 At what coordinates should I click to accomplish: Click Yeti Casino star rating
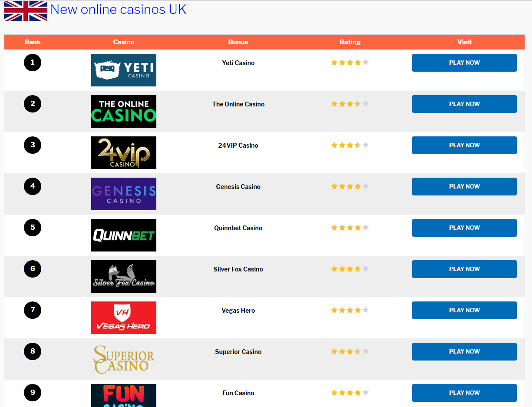(350, 63)
